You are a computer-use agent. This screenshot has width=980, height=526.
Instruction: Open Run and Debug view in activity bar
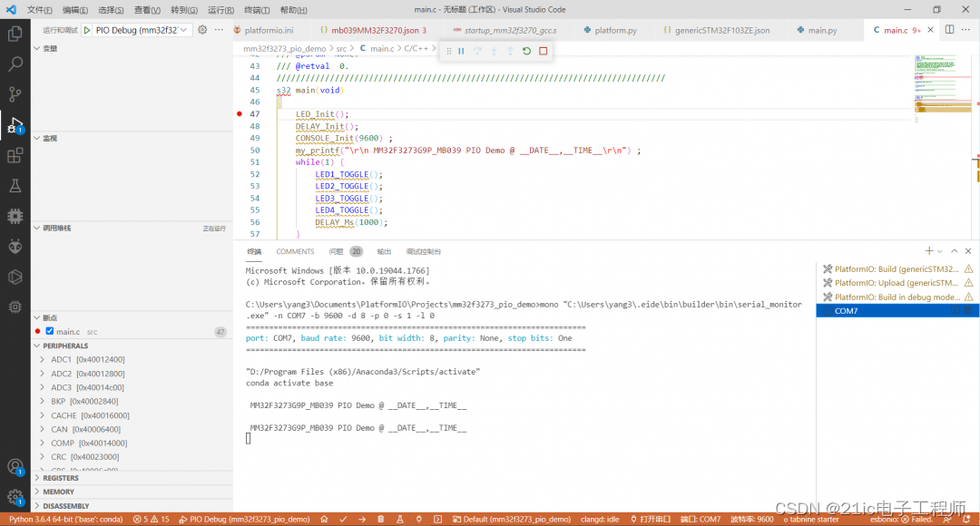pyautogui.click(x=15, y=125)
